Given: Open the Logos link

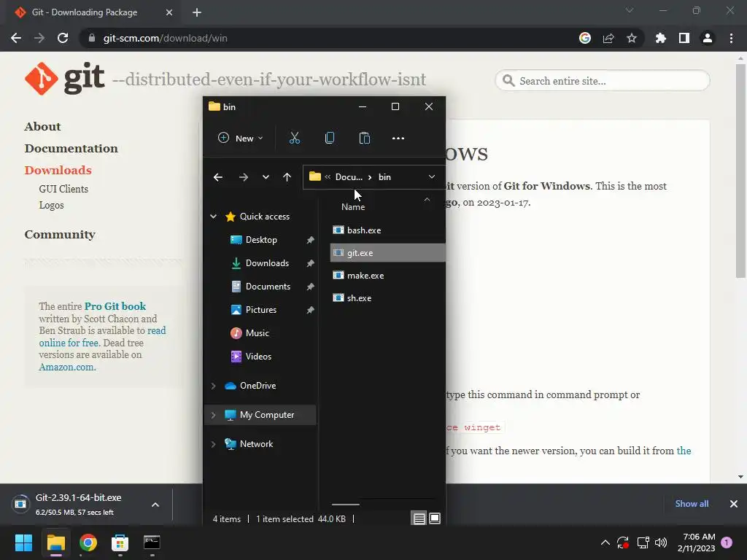Looking at the screenshot, I should pyautogui.click(x=52, y=205).
